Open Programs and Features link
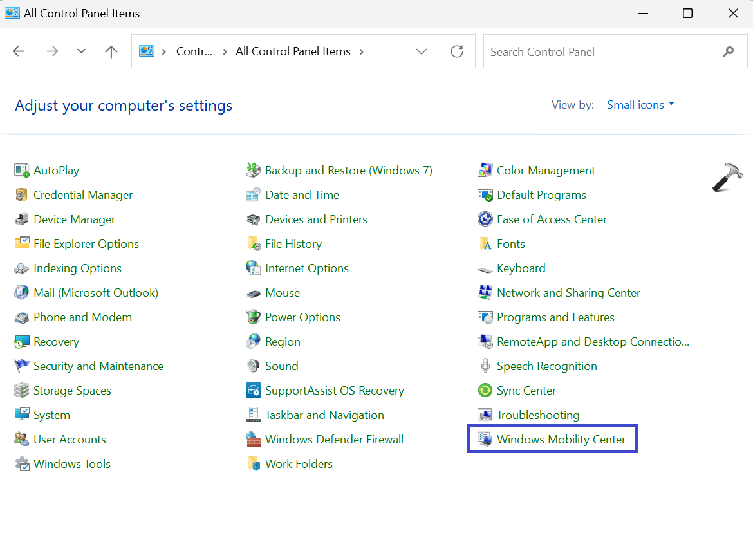Viewport: 753px width, 560px height. (555, 317)
